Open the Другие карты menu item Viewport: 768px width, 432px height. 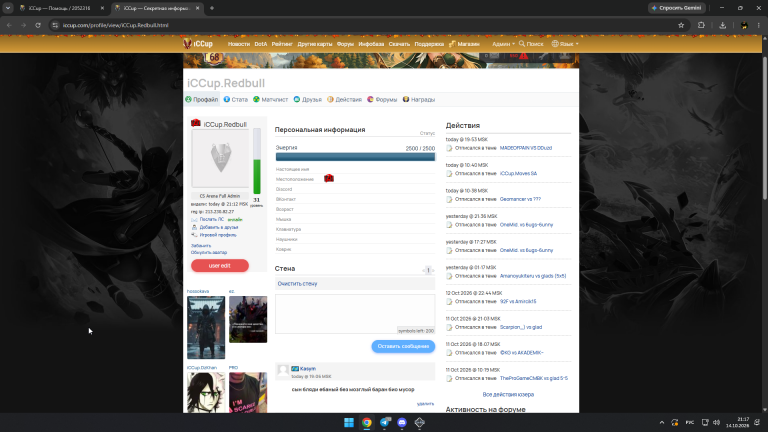pyautogui.click(x=314, y=44)
